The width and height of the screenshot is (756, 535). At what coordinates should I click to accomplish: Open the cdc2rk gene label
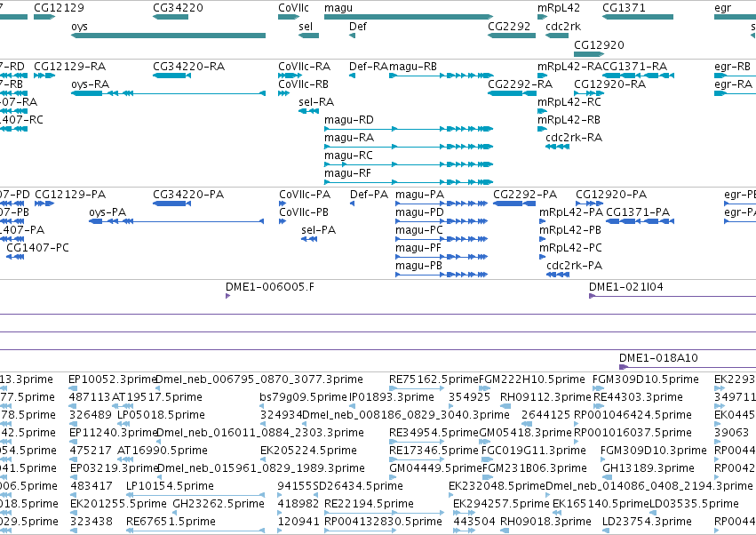pos(563,26)
